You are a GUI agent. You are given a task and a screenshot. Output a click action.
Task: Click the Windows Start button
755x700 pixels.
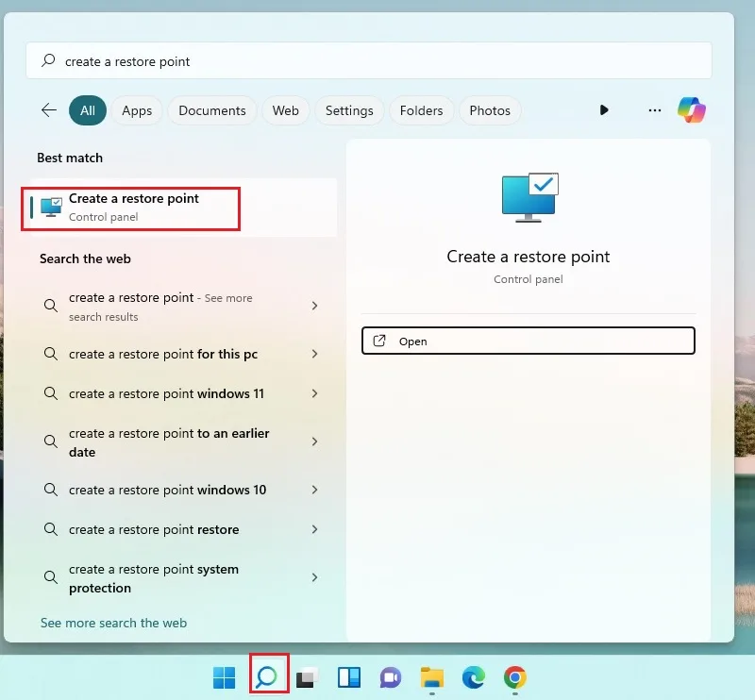(224, 677)
